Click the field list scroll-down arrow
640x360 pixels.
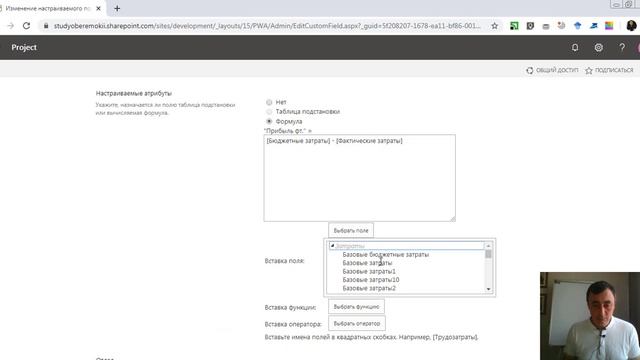pos(488,289)
